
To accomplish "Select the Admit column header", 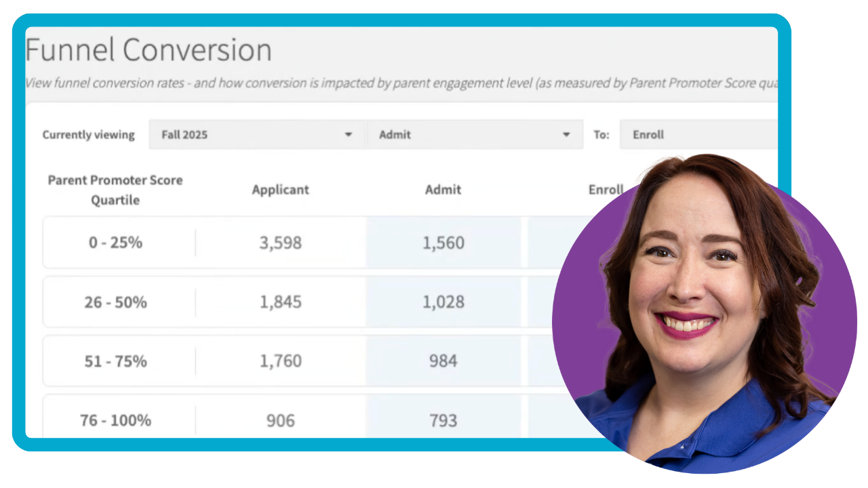I will 443,190.
